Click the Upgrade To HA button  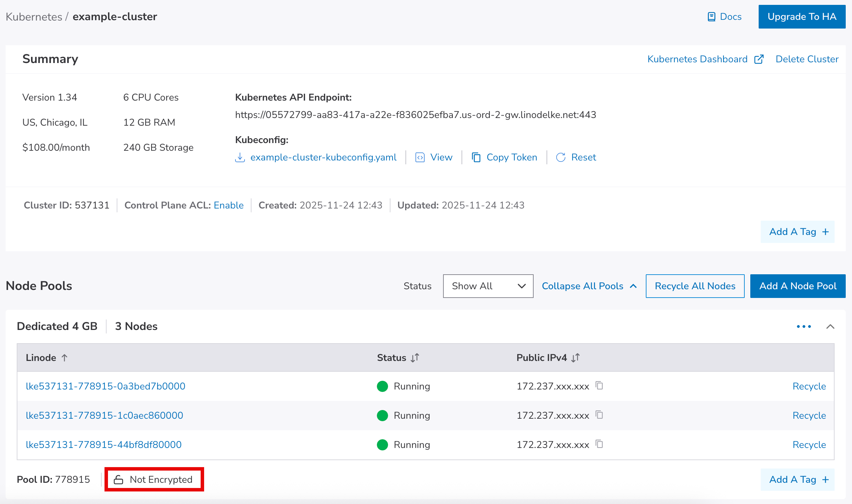click(801, 17)
